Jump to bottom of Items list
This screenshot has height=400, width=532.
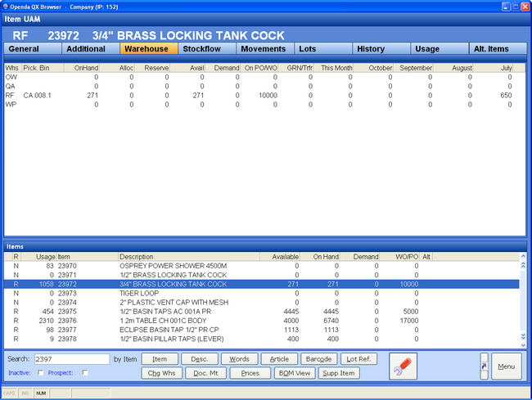point(523,336)
